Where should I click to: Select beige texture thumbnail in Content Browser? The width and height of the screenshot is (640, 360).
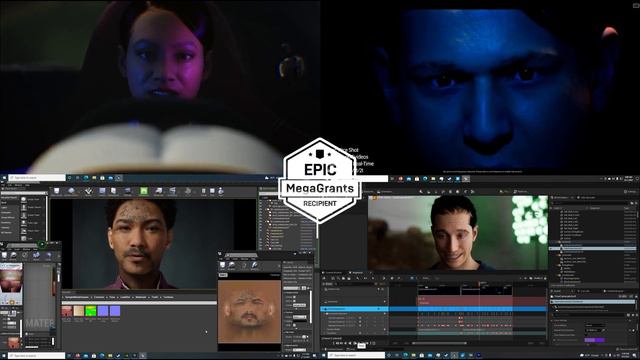pos(79,311)
